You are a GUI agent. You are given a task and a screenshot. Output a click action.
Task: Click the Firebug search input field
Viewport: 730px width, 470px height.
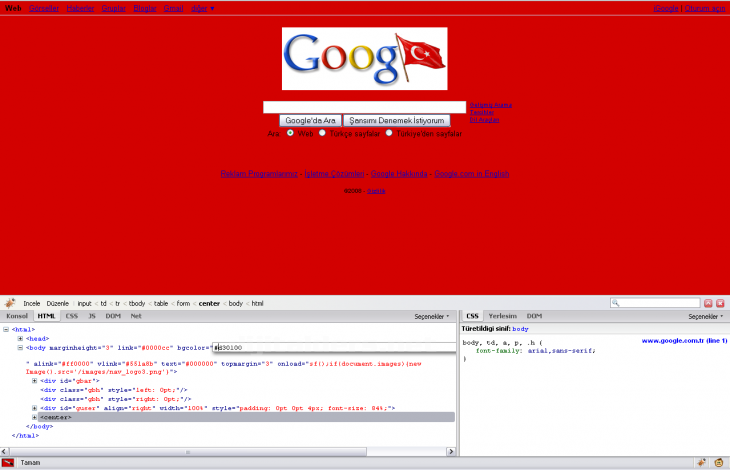coord(655,303)
